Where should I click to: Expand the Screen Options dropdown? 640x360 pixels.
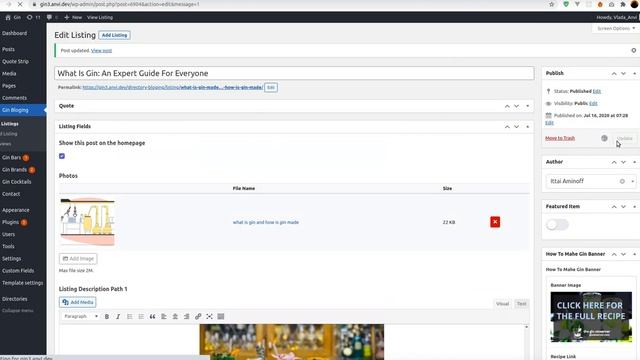[616, 29]
